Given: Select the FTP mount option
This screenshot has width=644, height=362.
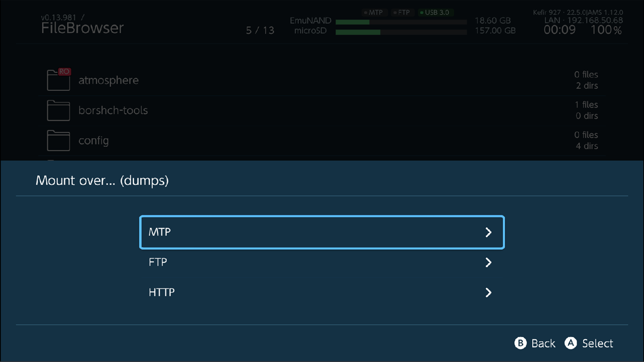Looking at the screenshot, I should tap(321, 262).
